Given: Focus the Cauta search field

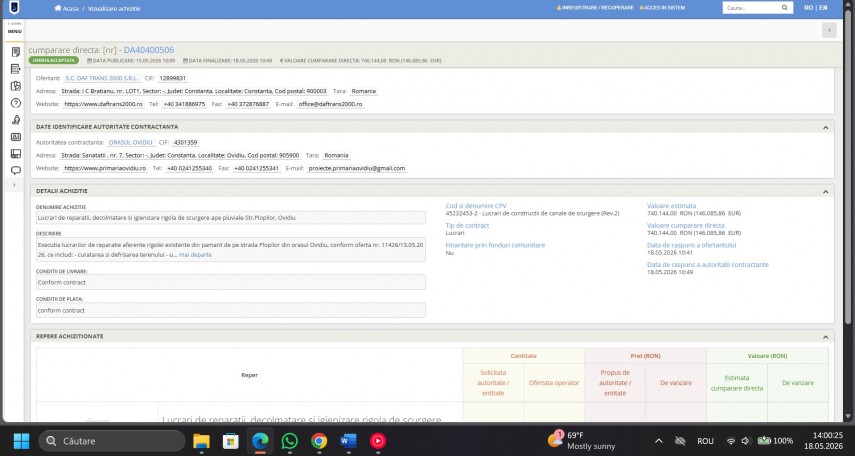Looking at the screenshot, I should click(751, 8).
